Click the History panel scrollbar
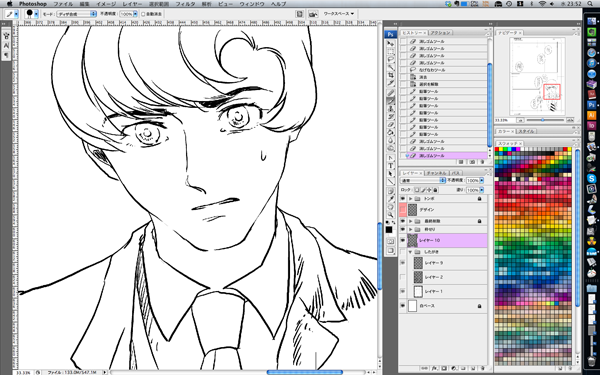Image resolution: width=600 pixels, height=375 pixels. click(x=489, y=104)
